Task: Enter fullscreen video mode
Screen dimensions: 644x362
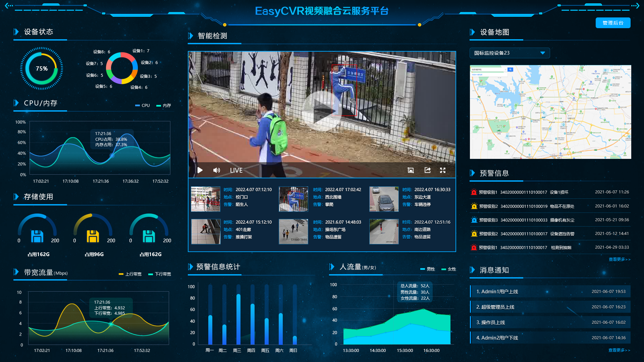Action: tap(443, 170)
